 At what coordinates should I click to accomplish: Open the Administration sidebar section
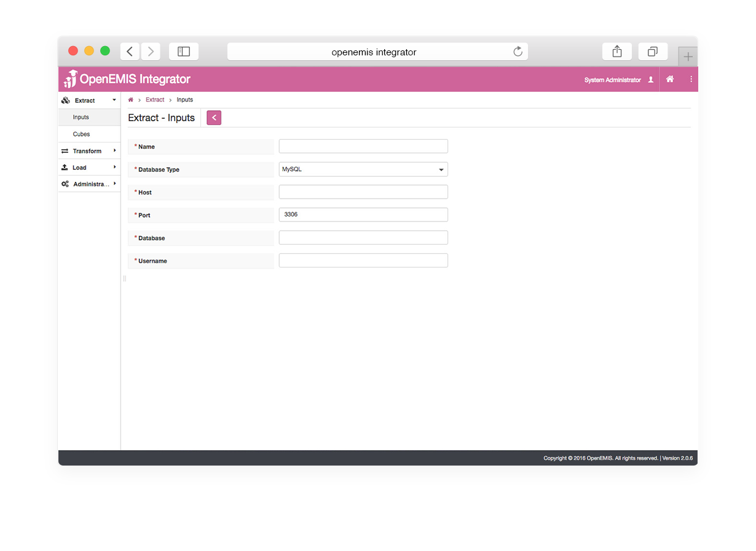[x=90, y=184]
